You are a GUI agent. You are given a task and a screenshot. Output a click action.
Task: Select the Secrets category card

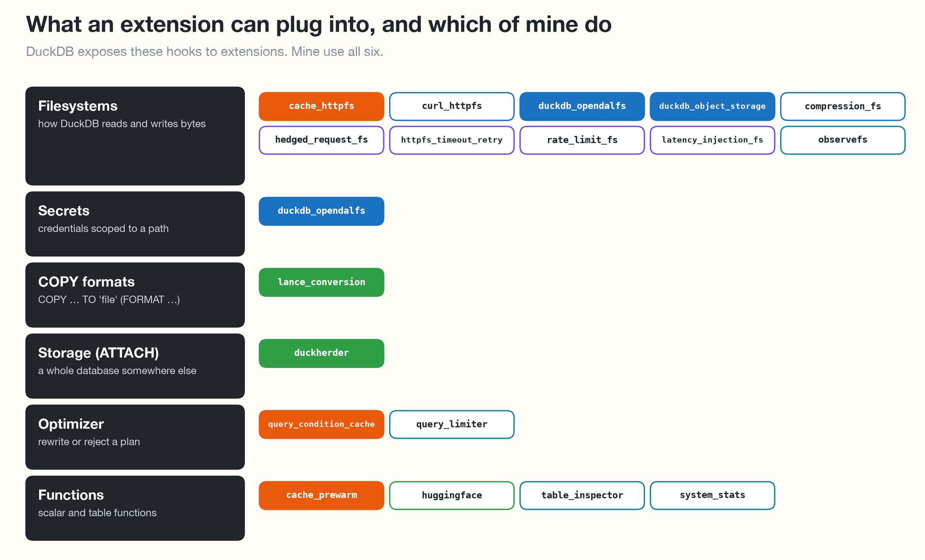coord(135,224)
